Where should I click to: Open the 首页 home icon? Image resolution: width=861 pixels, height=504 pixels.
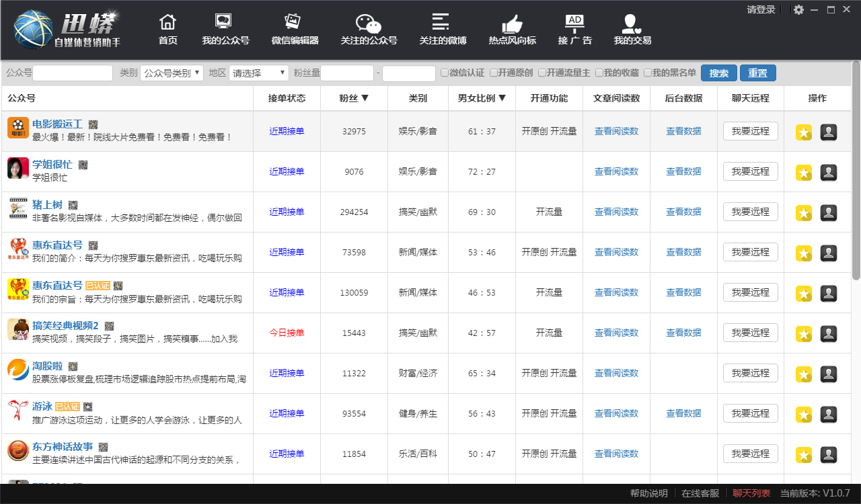(167, 30)
